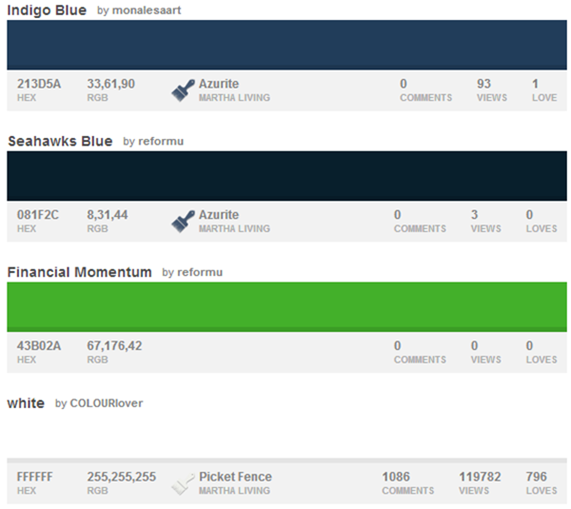Open the Seahawks Blue color title

pyautogui.click(x=60, y=141)
